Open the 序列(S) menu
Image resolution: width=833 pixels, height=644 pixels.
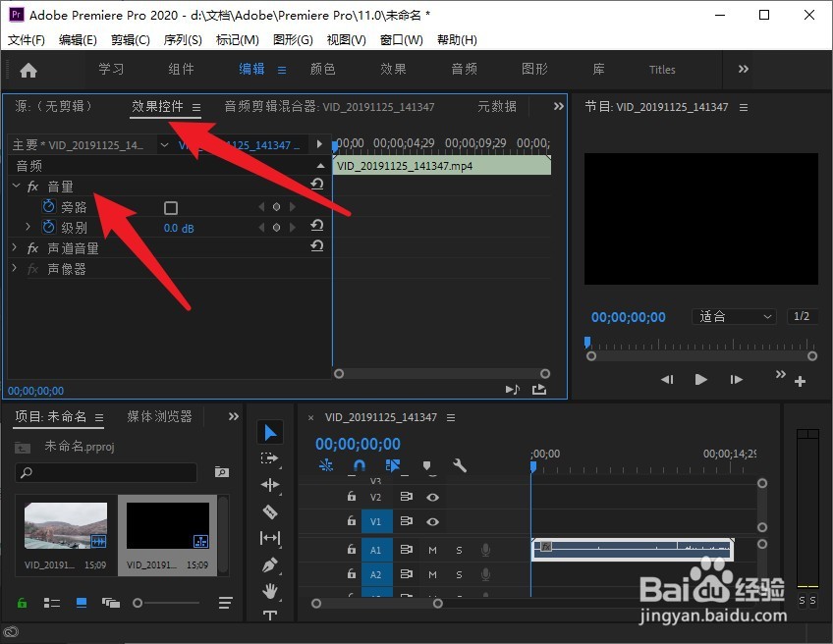click(x=183, y=40)
